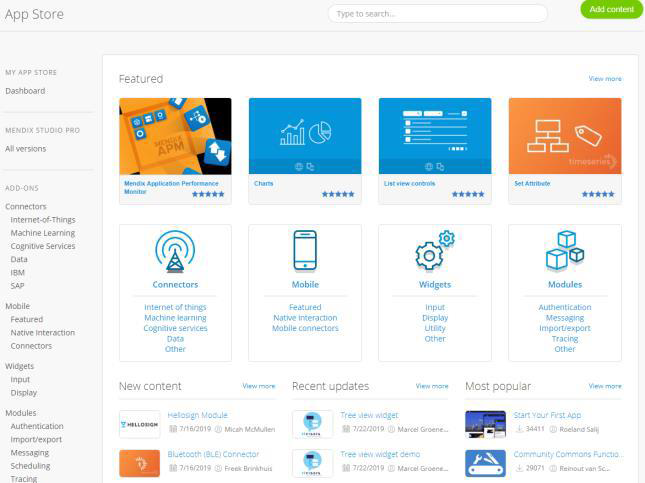
Task: Open the Mendix Application Performance Monitor title
Action: tap(171, 187)
